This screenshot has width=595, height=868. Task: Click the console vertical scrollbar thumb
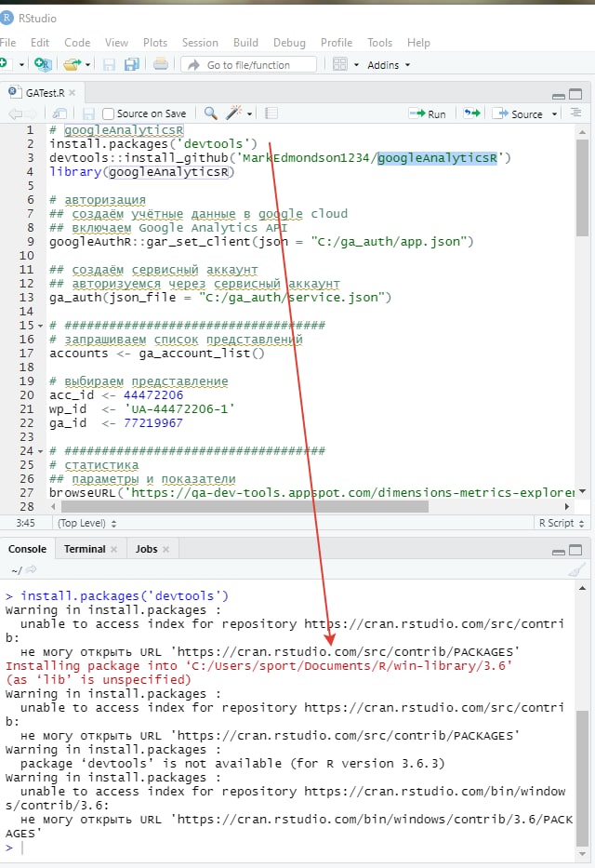coord(582,777)
